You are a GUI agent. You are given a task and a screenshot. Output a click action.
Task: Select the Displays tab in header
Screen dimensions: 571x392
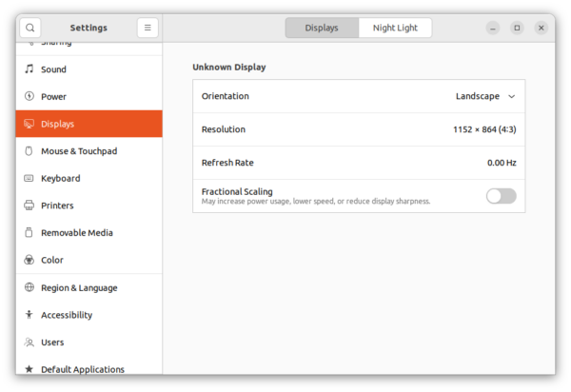(x=322, y=28)
